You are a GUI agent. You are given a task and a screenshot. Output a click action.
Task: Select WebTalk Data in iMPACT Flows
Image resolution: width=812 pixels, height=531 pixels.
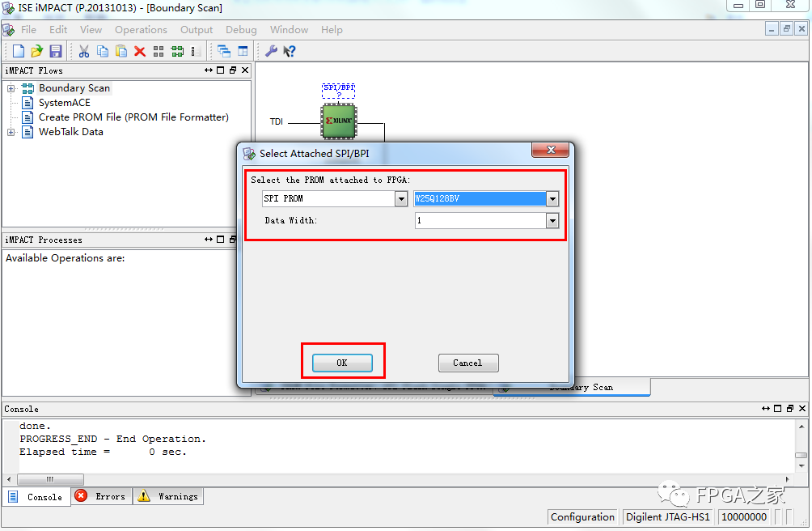[x=71, y=132]
